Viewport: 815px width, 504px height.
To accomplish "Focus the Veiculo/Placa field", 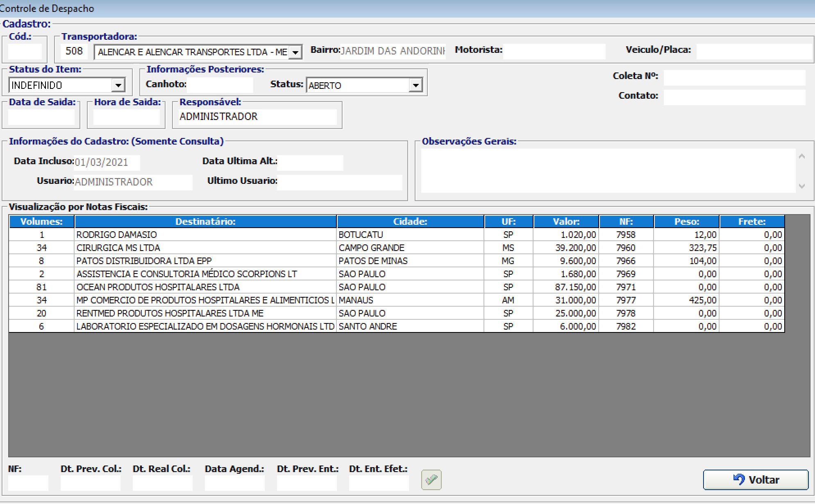I will click(x=754, y=51).
